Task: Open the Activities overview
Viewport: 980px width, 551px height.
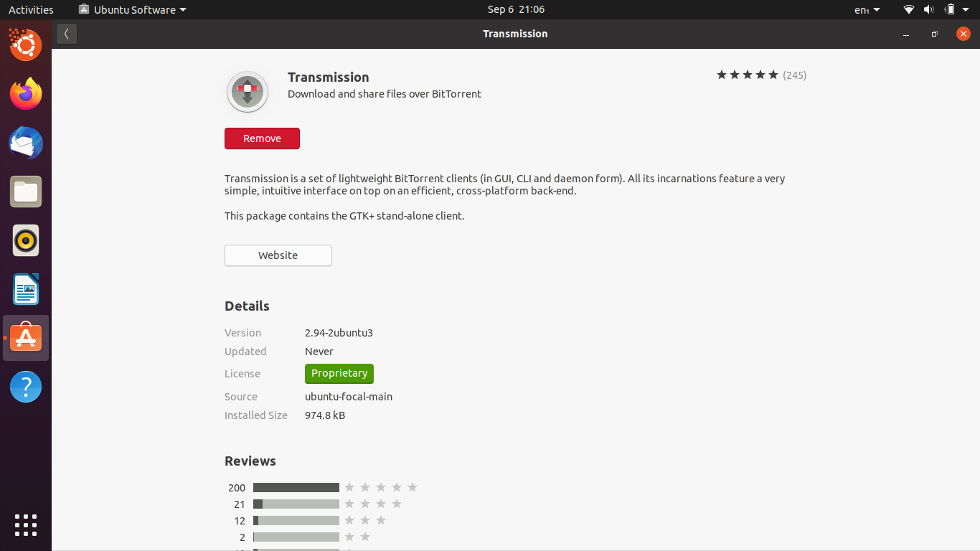Action: (x=31, y=9)
